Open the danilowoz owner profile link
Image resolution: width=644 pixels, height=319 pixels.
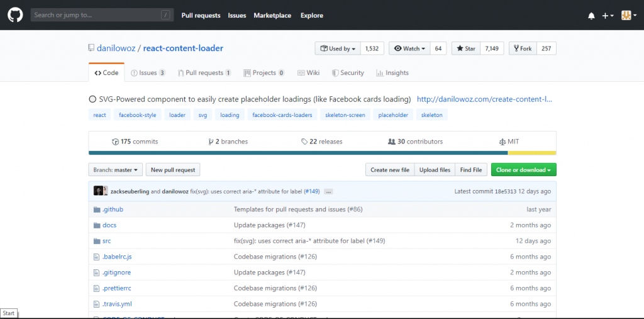click(x=116, y=48)
